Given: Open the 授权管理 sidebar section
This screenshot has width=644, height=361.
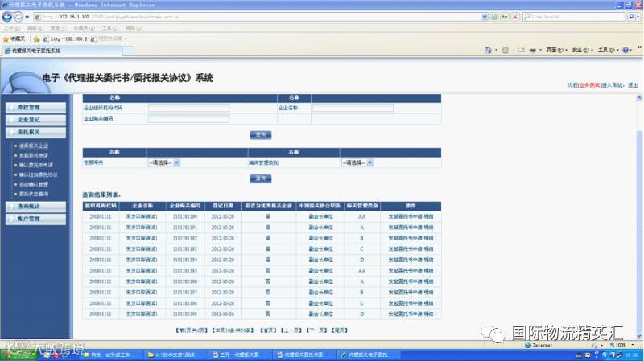Looking at the screenshot, I should (35, 107).
